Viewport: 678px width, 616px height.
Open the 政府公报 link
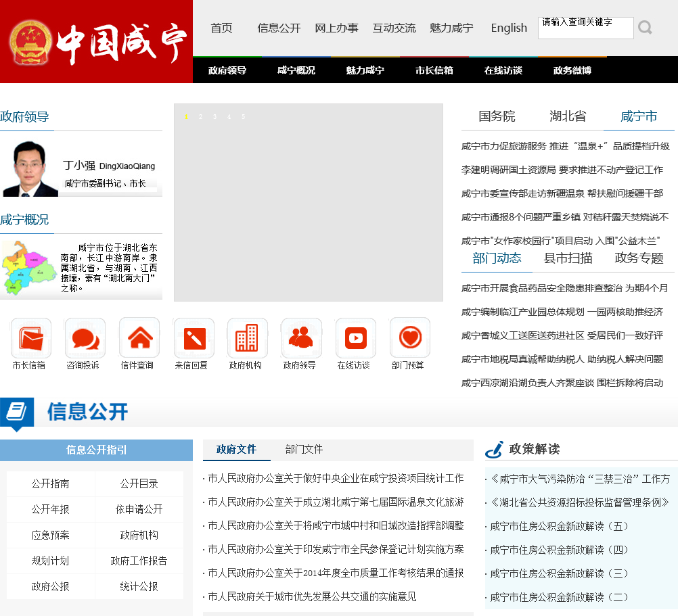51,587
